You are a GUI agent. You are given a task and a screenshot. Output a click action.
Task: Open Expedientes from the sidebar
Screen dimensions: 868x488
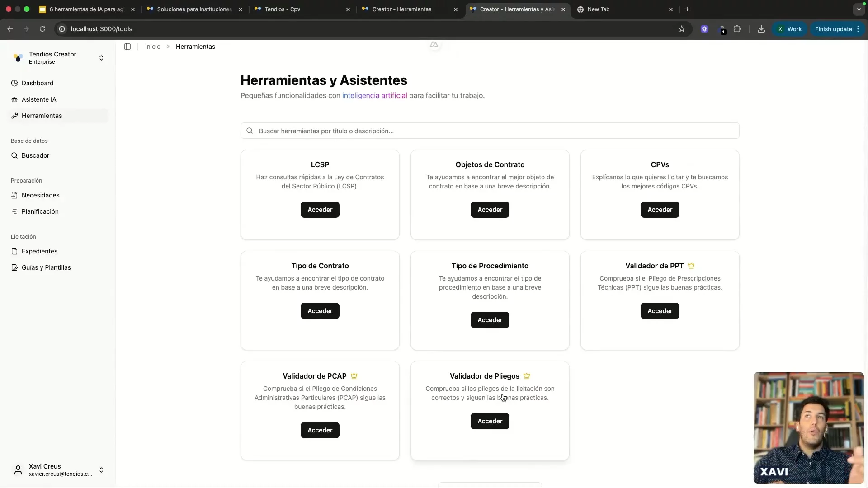pos(39,251)
